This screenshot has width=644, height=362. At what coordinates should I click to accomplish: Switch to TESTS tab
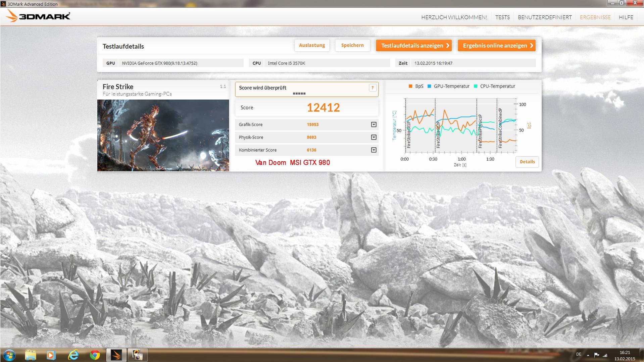coord(502,17)
